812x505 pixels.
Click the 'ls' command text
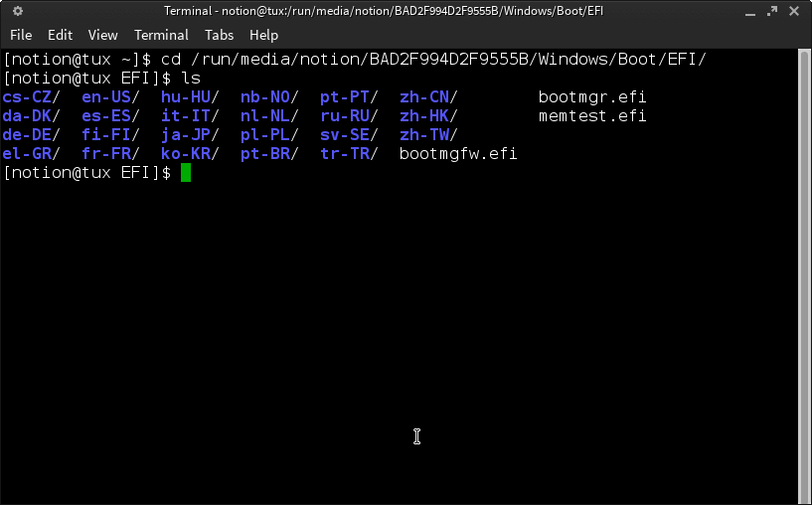coord(191,79)
